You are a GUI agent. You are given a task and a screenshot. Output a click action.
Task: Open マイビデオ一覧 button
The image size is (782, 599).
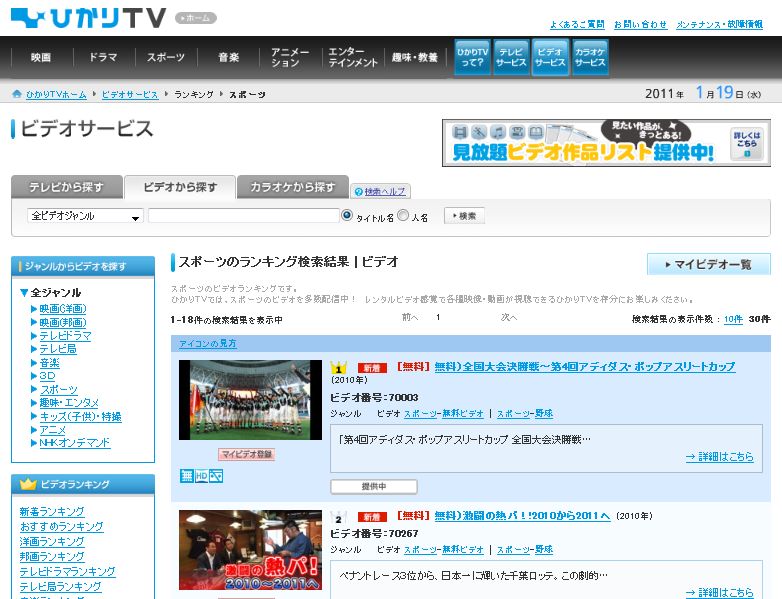pos(709,264)
